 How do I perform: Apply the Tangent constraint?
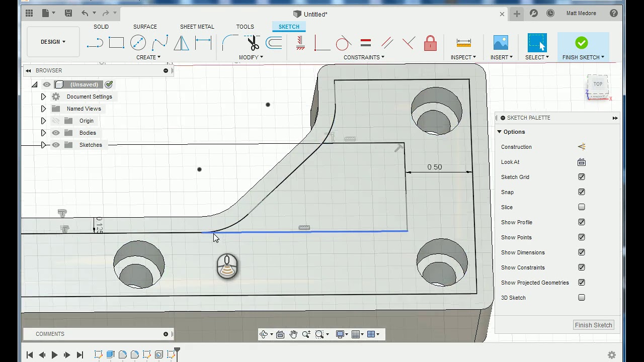coord(343,43)
